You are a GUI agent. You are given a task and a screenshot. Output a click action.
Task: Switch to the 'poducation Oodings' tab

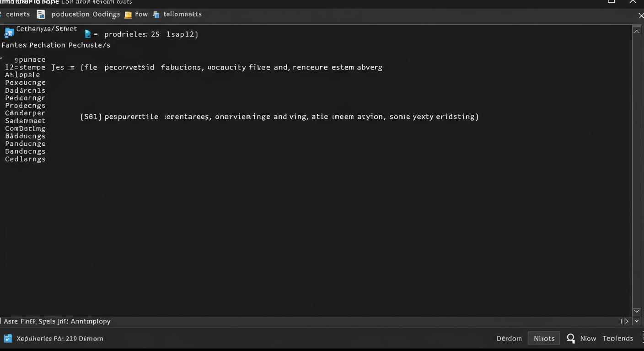tap(86, 14)
